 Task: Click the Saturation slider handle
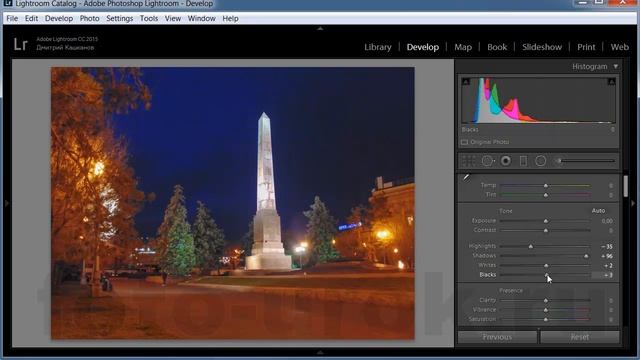[546, 320]
